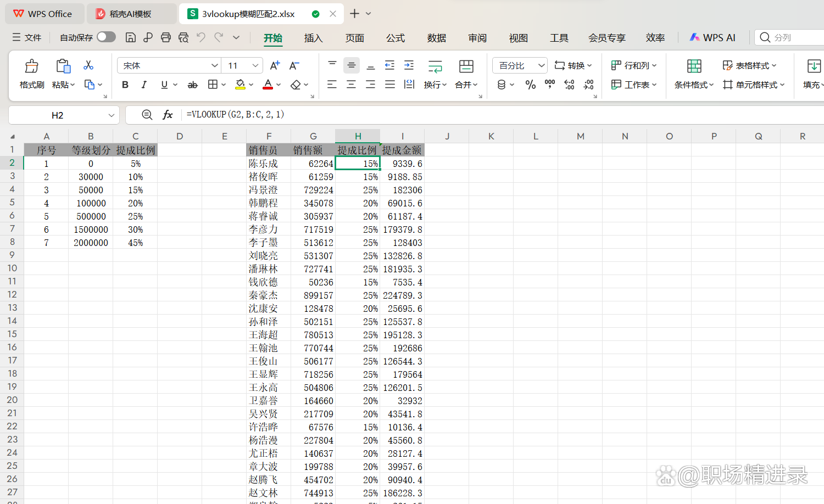Increase font size with A+ icon
This screenshot has width=824, height=504.
(275, 65)
